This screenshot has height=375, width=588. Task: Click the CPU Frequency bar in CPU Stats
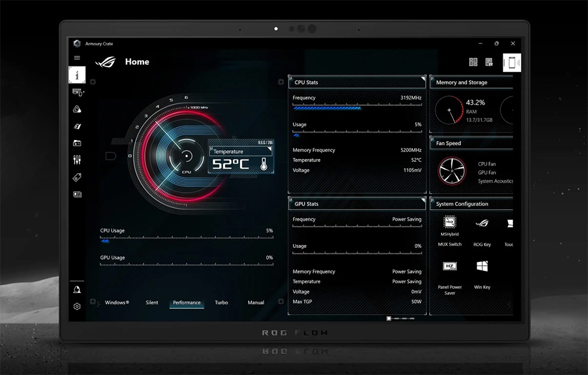point(357,106)
